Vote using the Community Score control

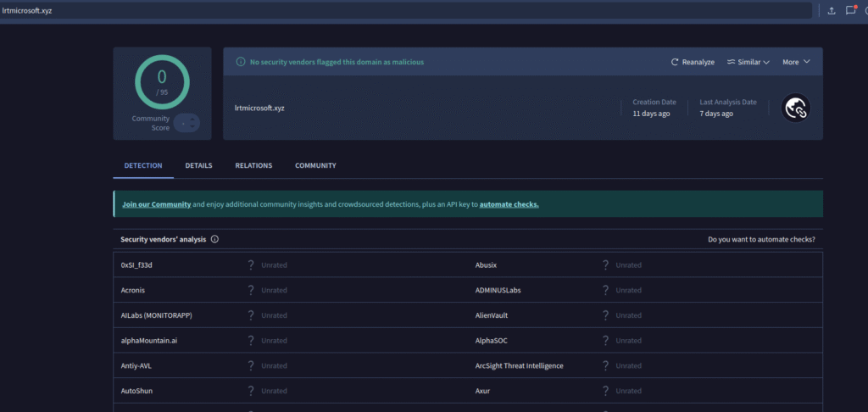tap(186, 123)
